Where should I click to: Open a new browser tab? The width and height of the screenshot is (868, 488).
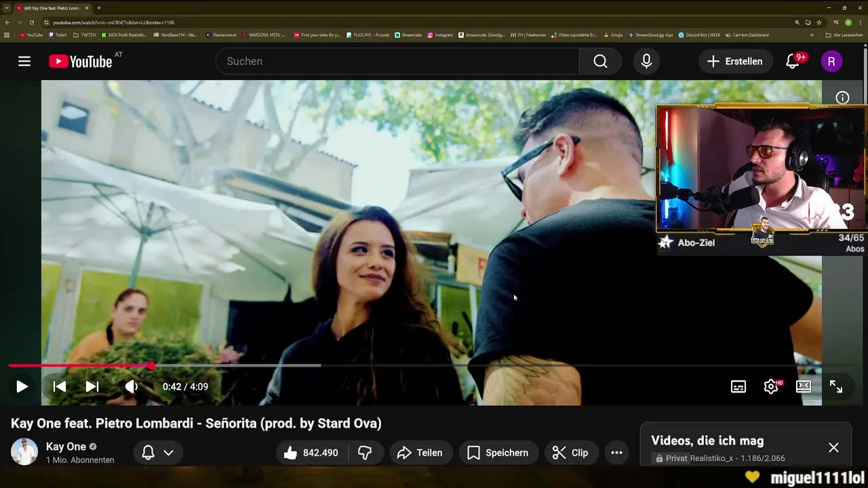pyautogui.click(x=99, y=8)
